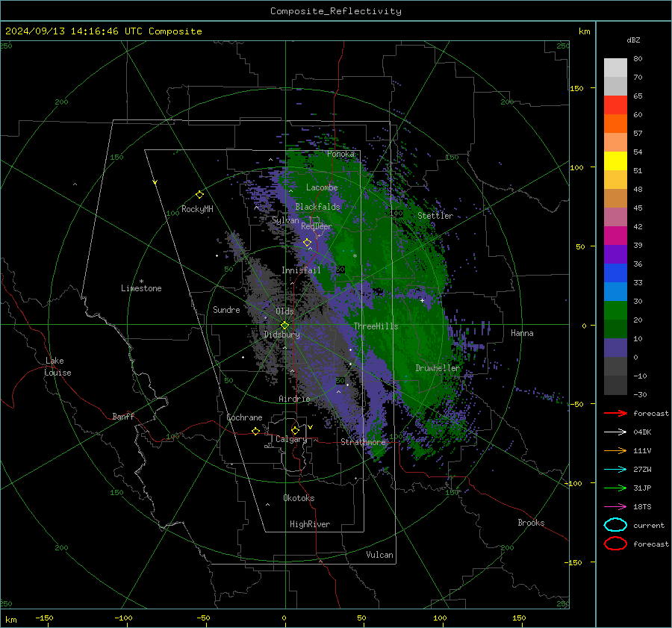Screen dimensions: 672x628
Task: Click the Strathmore town label
Action: tap(364, 442)
